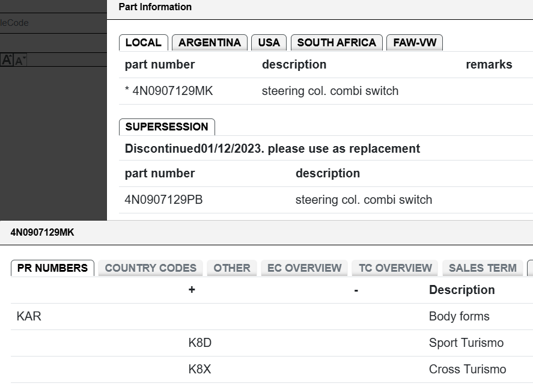Click the Cross Turismo description
Viewport: 533px width, 392px height.
[468, 369]
